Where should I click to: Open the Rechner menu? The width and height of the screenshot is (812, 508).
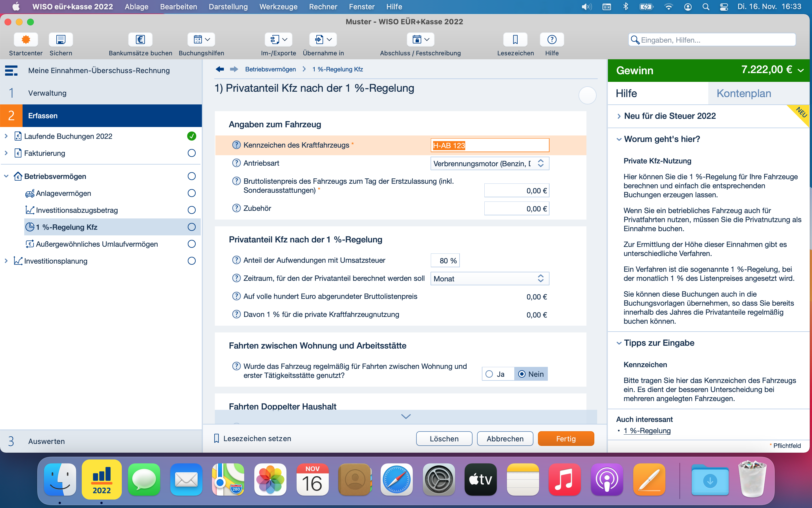323,7
